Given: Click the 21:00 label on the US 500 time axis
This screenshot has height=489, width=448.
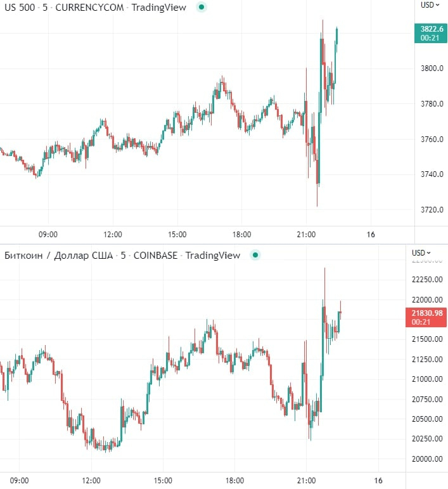Looking at the screenshot, I should coord(306,235).
